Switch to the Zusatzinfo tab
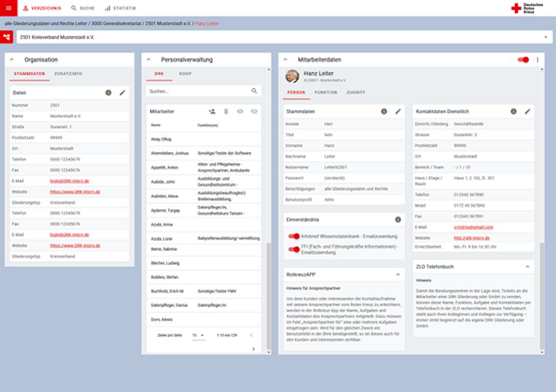Viewport: 556px width, 392px height. (x=68, y=74)
